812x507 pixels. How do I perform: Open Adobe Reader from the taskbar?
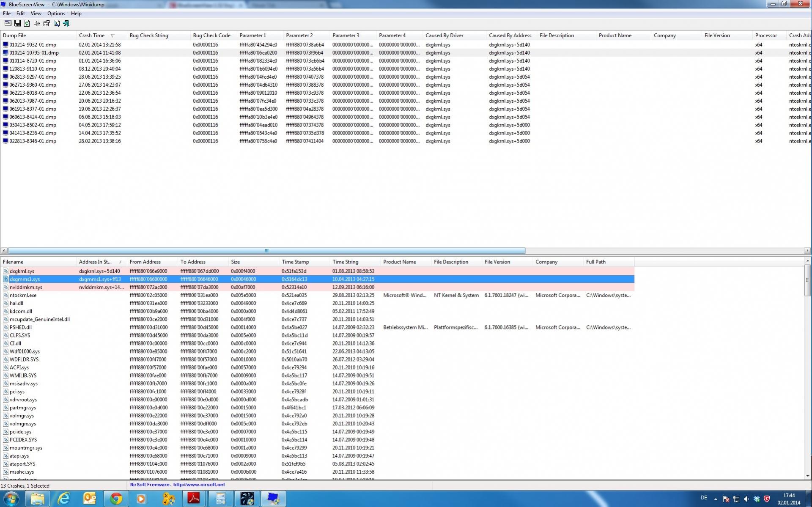pyautogui.click(x=194, y=499)
